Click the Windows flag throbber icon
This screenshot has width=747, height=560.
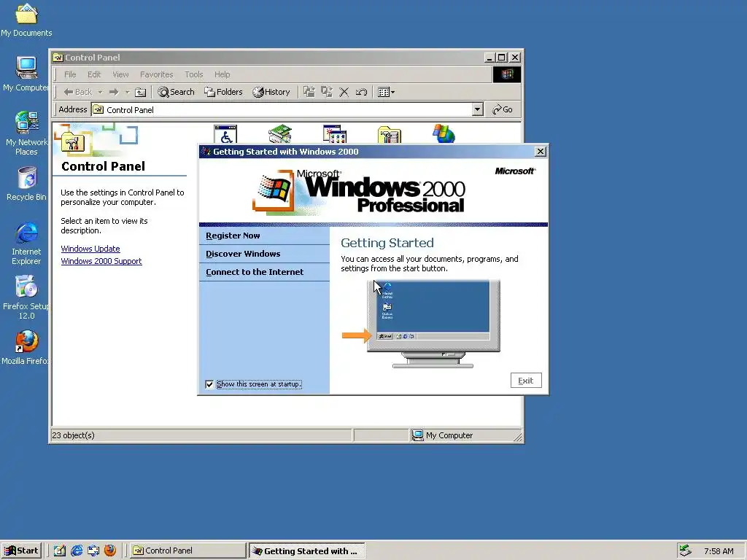pos(506,74)
